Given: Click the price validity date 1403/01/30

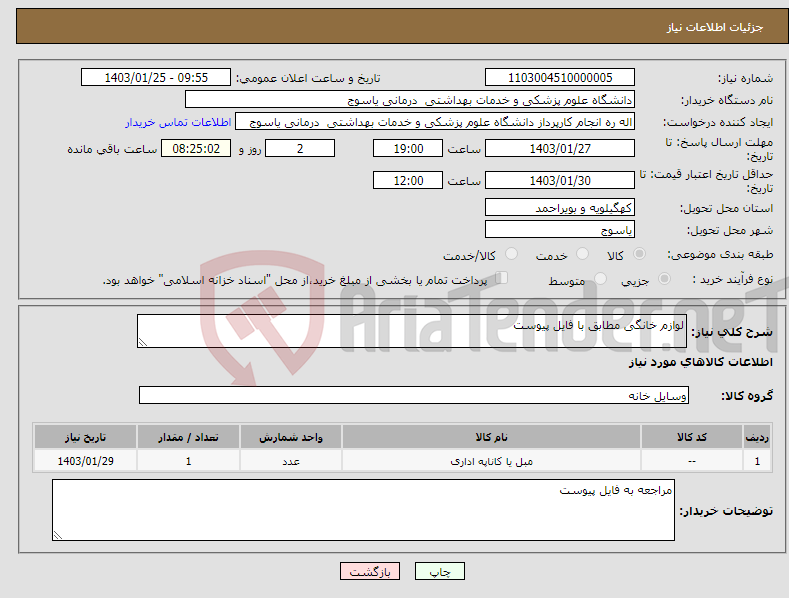Looking at the screenshot, I should click(560, 180).
